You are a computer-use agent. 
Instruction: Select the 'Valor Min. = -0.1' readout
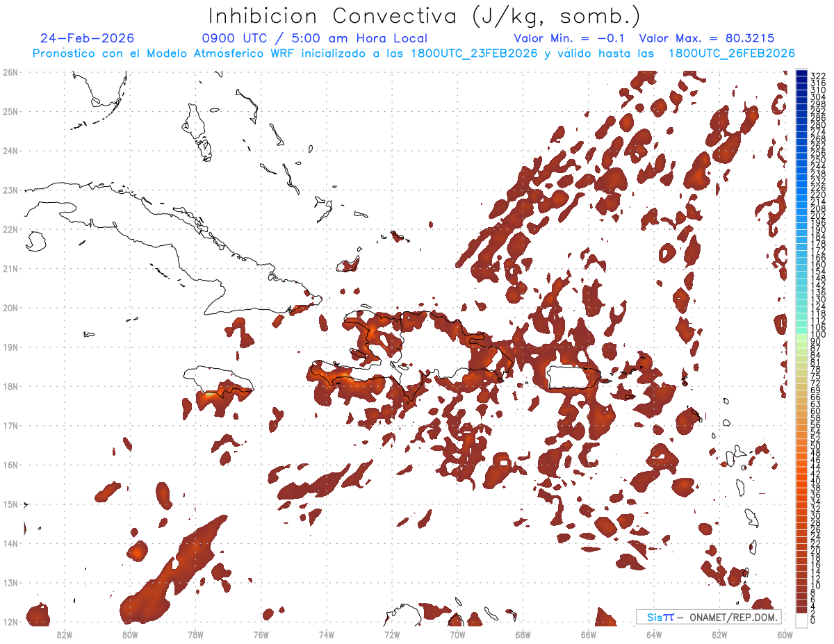click(570, 38)
